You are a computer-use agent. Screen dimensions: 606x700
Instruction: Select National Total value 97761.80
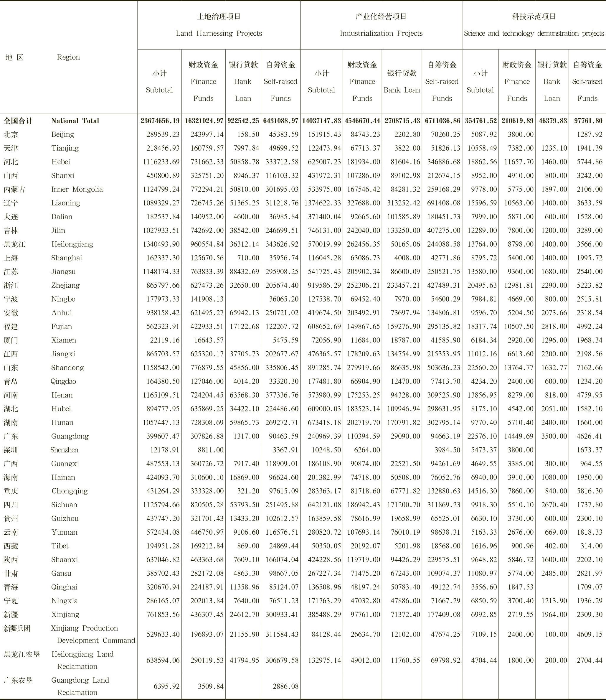coord(588,121)
